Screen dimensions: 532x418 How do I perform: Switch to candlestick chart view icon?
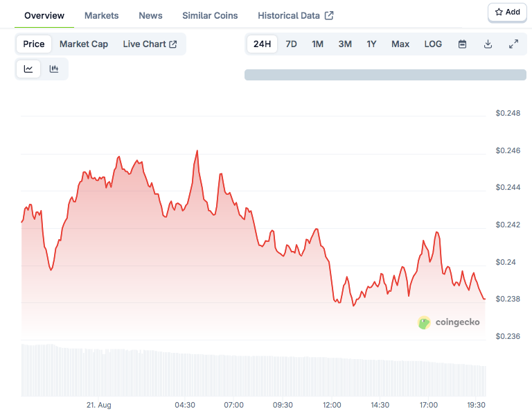[54, 69]
